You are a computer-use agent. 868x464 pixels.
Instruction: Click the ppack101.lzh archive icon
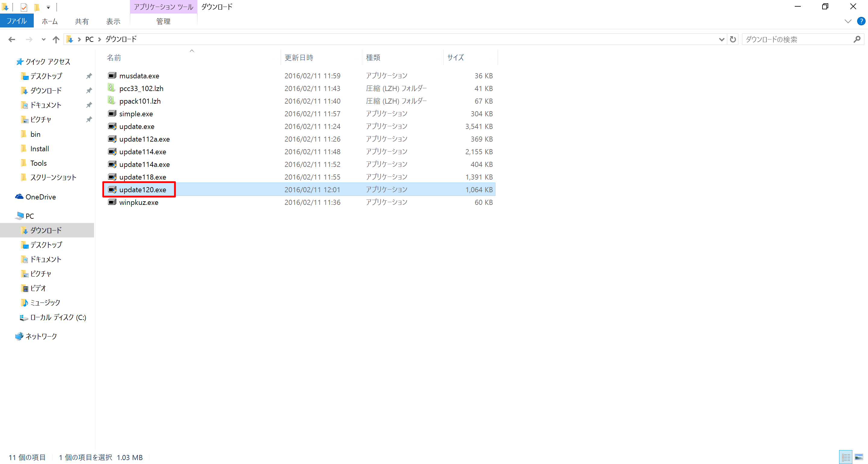[x=112, y=101]
